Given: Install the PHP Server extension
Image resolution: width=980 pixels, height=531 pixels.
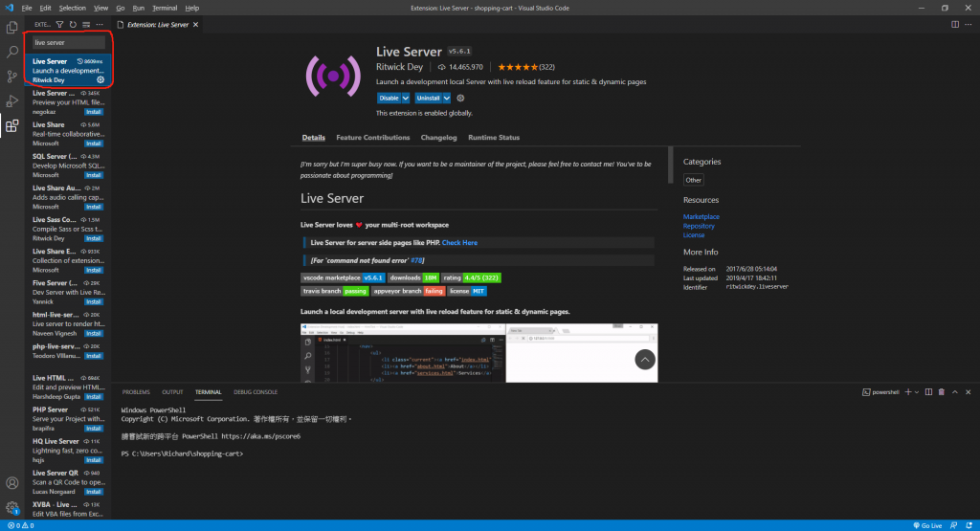Looking at the screenshot, I should click(x=94, y=429).
